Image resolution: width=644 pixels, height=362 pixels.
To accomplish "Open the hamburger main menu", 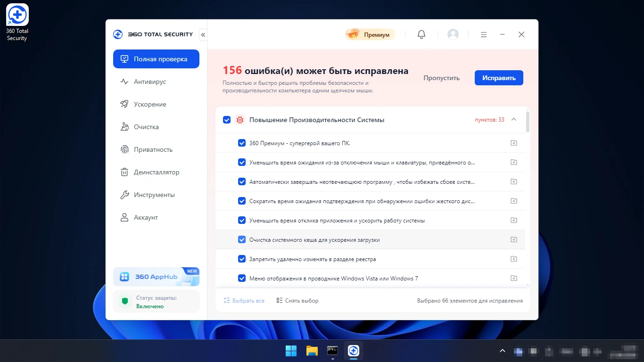I will point(484,34).
